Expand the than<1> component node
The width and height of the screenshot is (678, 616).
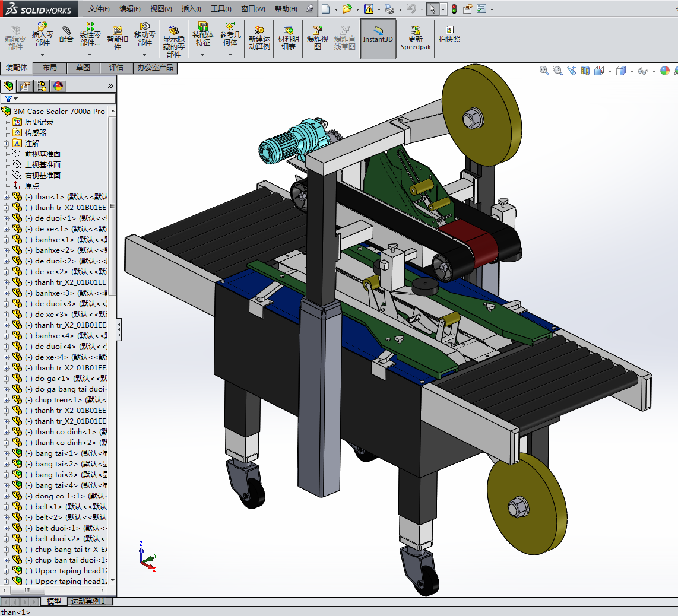coord(7,196)
